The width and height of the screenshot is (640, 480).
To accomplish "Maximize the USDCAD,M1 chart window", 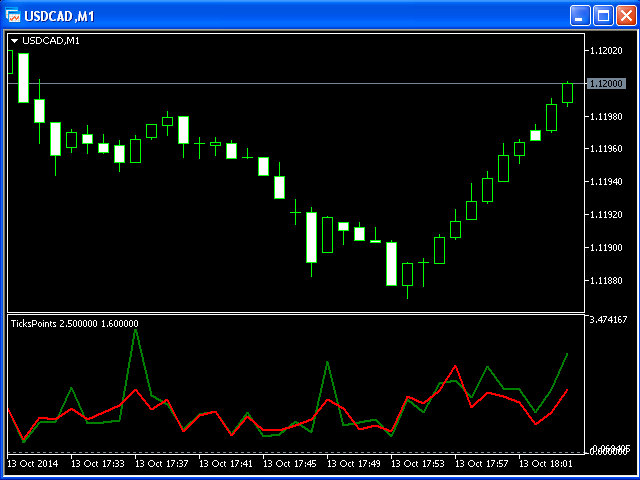I will pyautogui.click(x=603, y=15).
